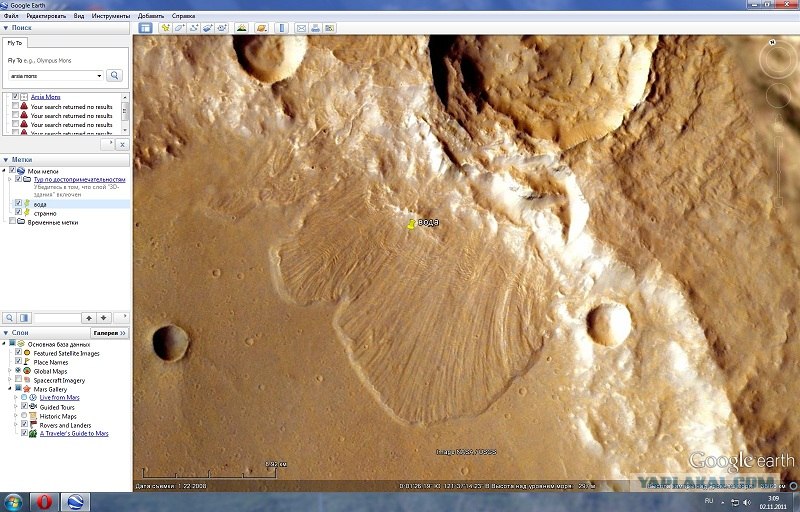
Task: Expand the Spacecraft Imagery layer
Action: tap(10, 380)
